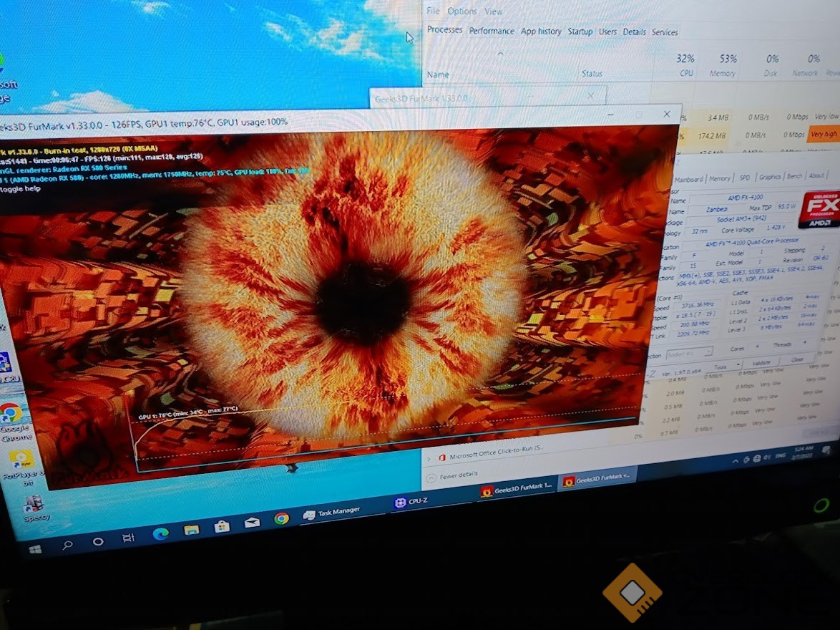
Task: Open Task Manager File menu
Action: (433, 11)
